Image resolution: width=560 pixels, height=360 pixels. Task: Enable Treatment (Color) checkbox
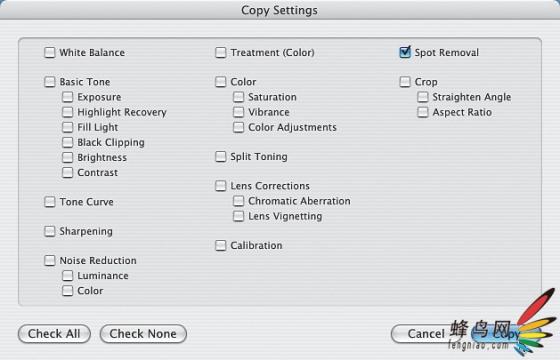click(221, 52)
